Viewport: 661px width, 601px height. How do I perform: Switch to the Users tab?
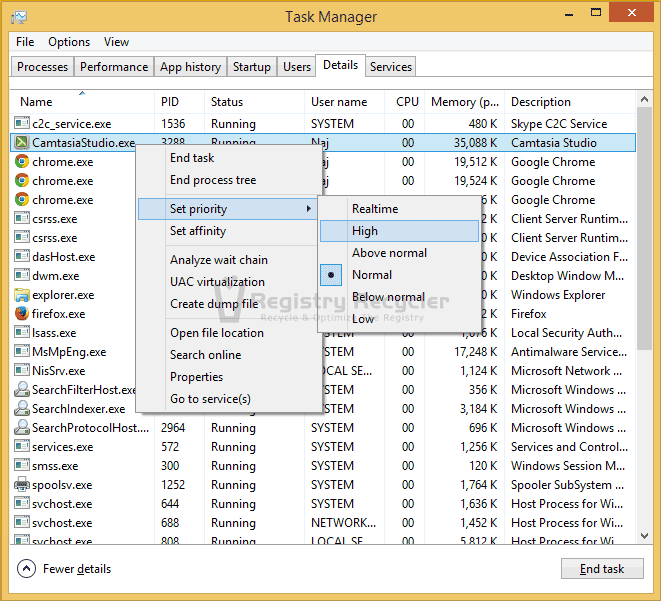pos(297,67)
